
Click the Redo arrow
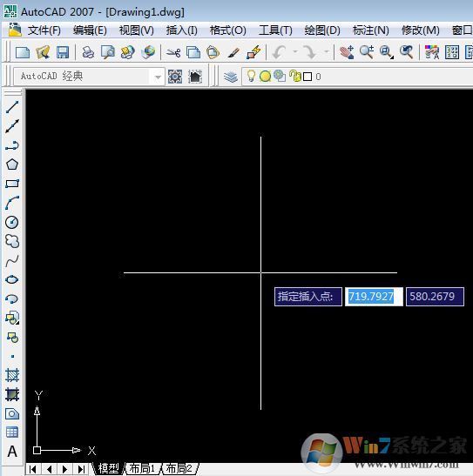point(310,52)
